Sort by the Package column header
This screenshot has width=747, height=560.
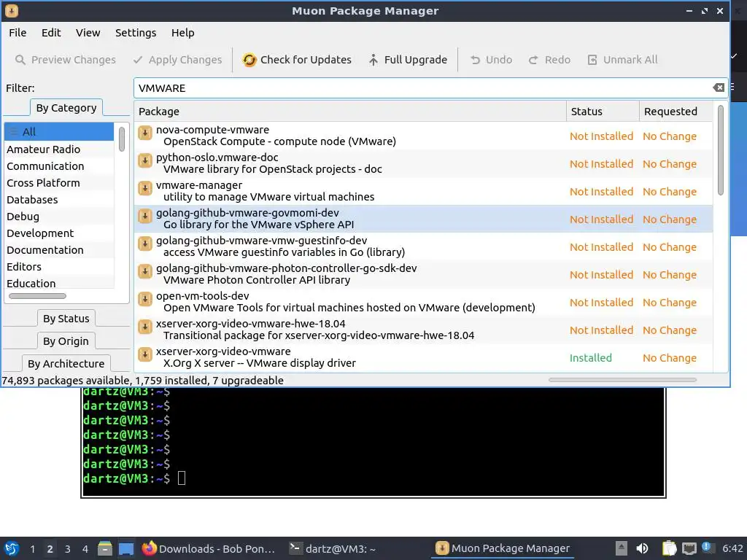(x=350, y=111)
